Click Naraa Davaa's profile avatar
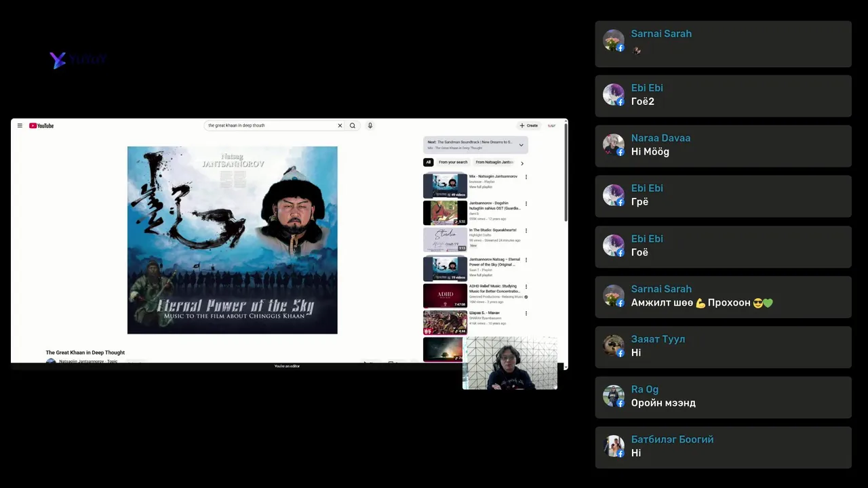Viewport: 868px width, 488px height. [x=614, y=145]
